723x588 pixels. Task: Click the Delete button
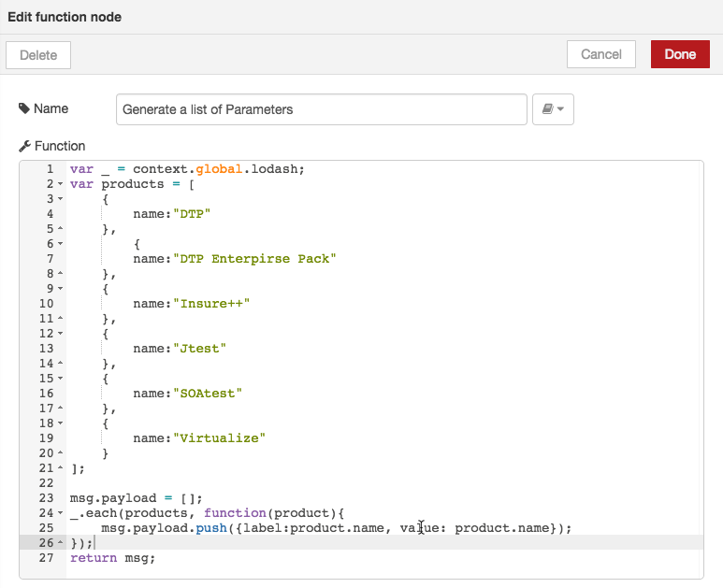click(38, 55)
